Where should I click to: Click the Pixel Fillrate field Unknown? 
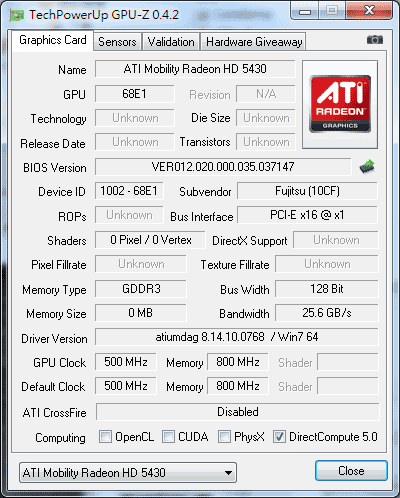pos(141,264)
